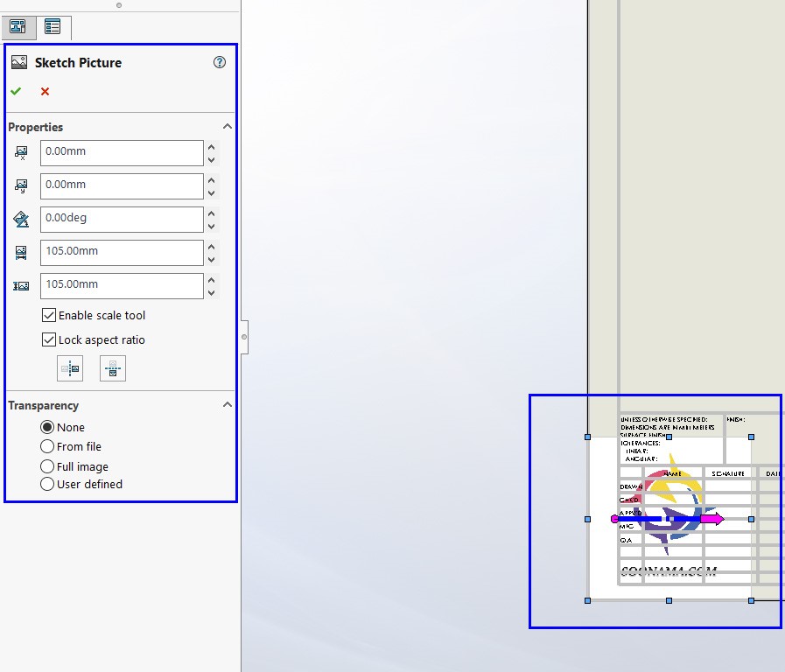Screen dimensions: 785x672
Task: Click the scale tool's magenta start point
Action: click(x=614, y=519)
